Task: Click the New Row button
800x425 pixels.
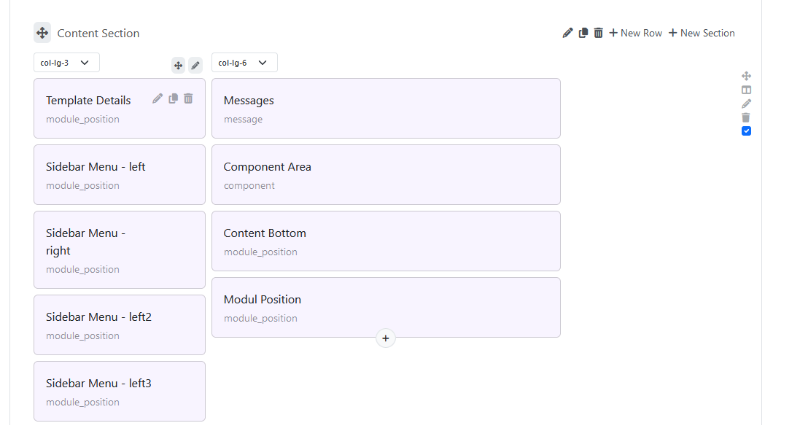Action: (x=635, y=33)
